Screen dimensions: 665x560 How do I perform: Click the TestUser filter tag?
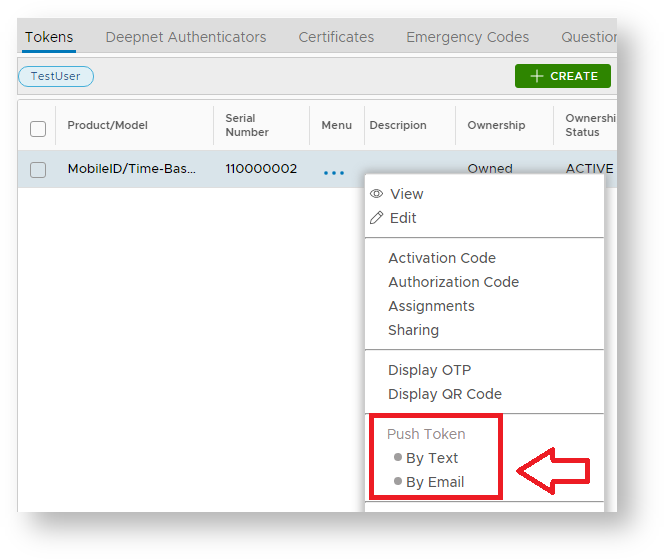56,76
